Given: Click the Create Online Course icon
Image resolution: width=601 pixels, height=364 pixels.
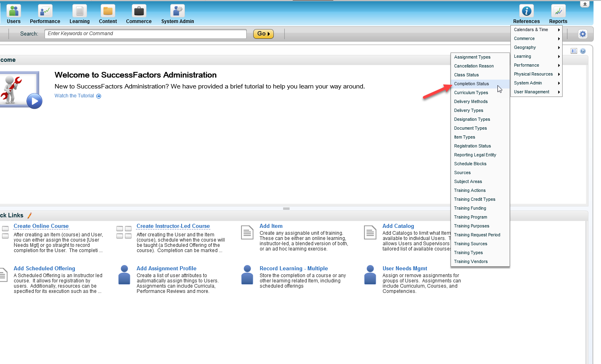Looking at the screenshot, I should [5, 232].
